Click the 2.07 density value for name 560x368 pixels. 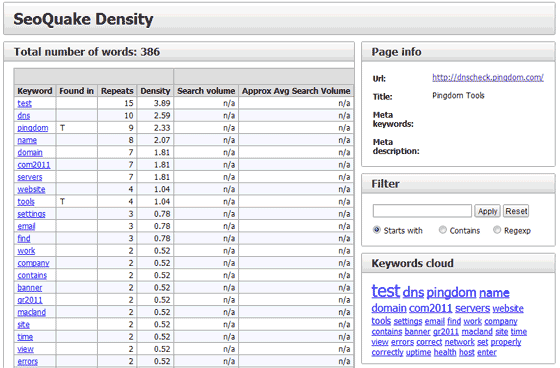coord(162,140)
